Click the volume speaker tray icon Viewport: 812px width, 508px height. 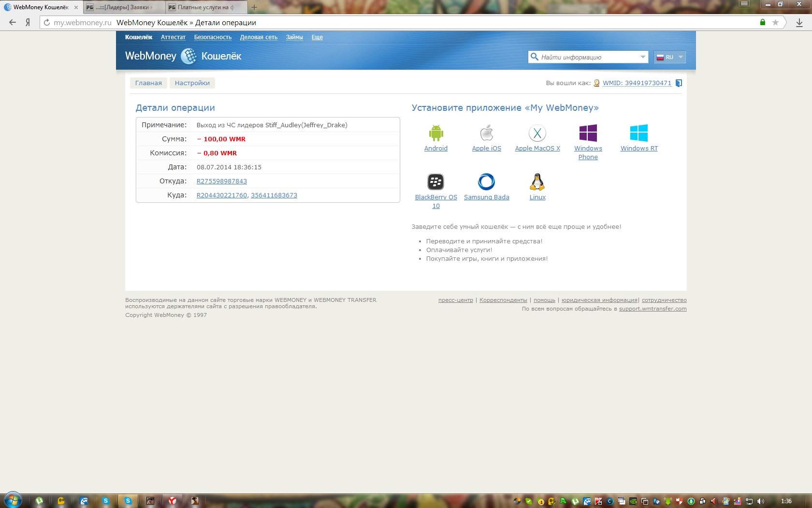(x=761, y=501)
